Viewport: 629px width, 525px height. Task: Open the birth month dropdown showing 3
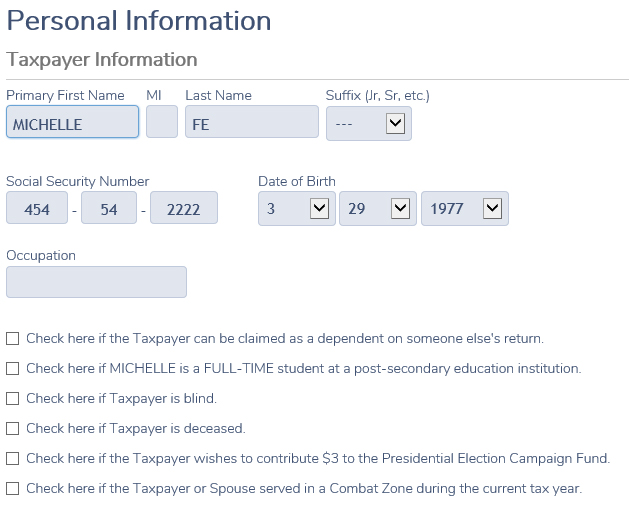pos(297,209)
